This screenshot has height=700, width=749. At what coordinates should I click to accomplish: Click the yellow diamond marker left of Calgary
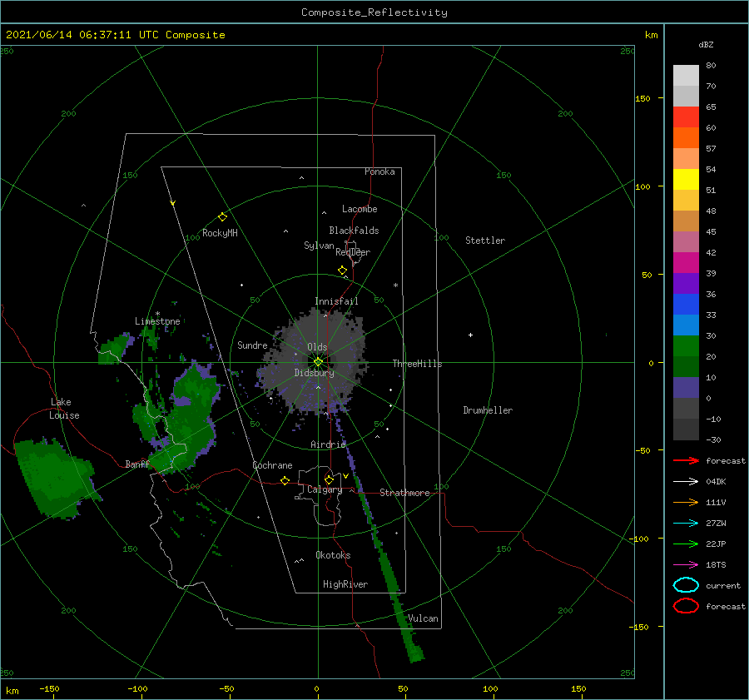285,481
